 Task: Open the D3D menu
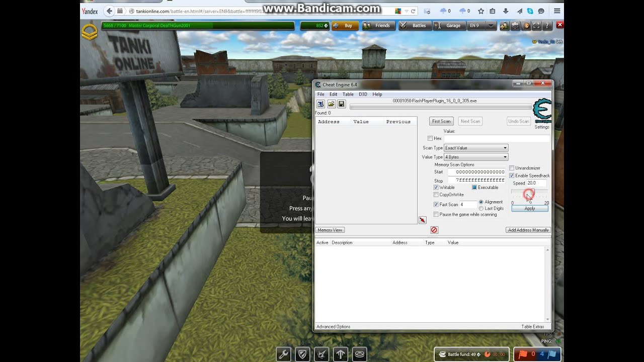click(363, 94)
